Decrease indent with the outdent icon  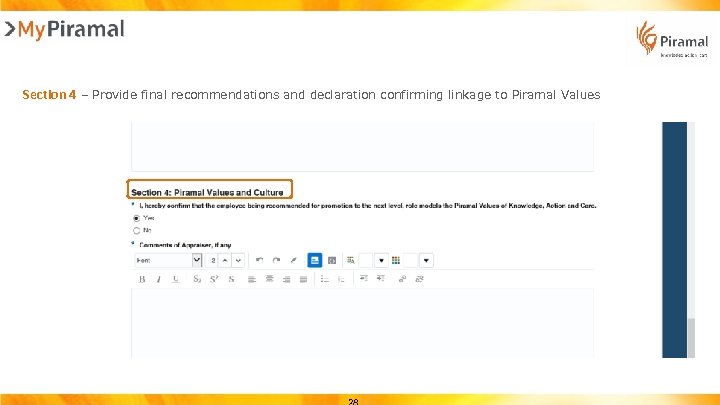click(364, 278)
